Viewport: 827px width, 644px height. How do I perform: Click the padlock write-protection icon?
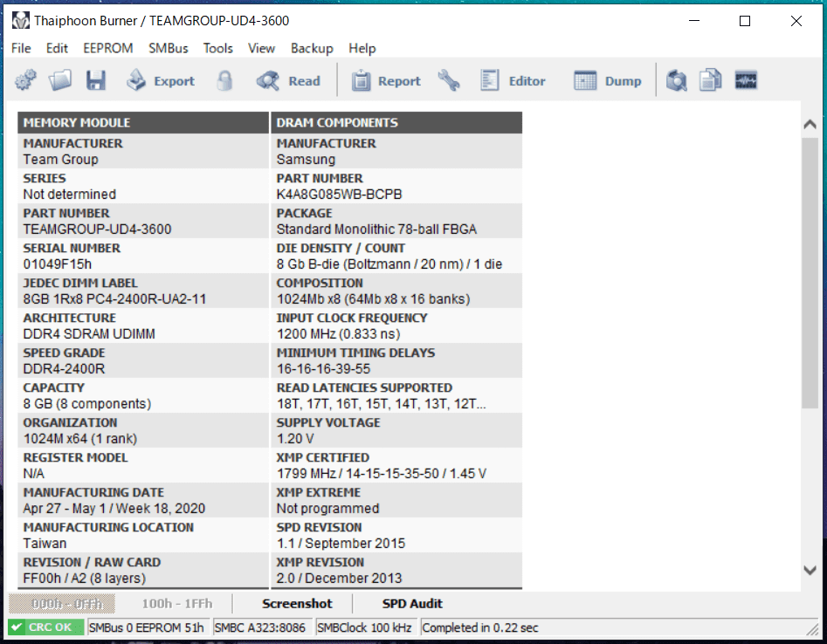(x=224, y=80)
